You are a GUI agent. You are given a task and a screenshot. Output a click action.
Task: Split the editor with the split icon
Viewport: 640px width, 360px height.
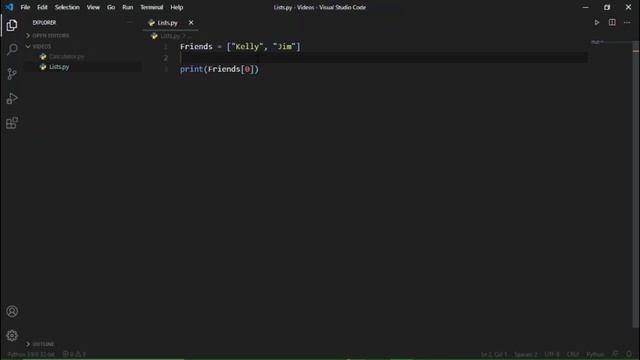tap(612, 22)
